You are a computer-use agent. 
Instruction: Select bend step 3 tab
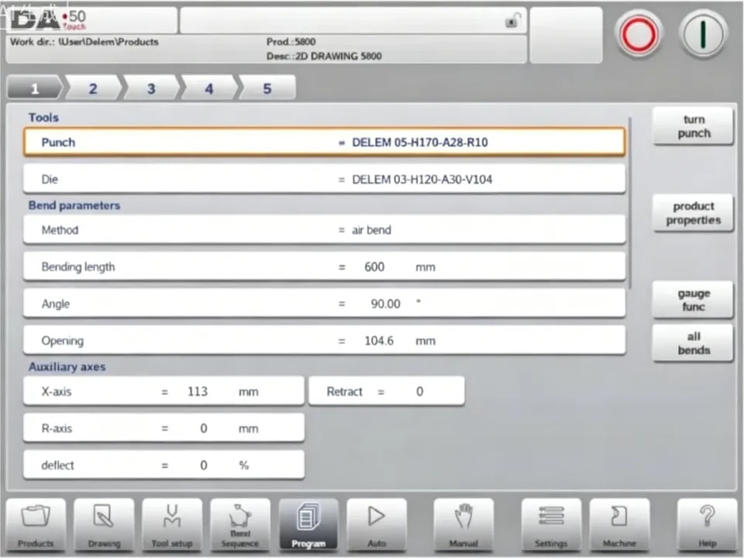(x=151, y=88)
